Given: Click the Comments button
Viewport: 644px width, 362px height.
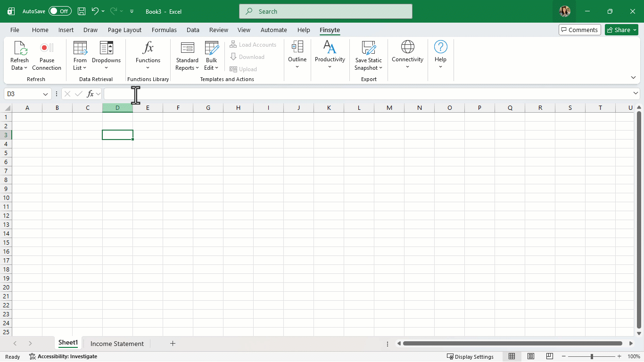Looking at the screenshot, I should tap(579, 30).
